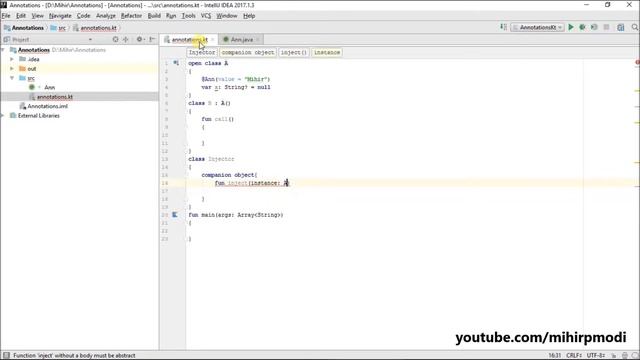Select the out folder row
Screen dimensions: 640x360
(79, 69)
